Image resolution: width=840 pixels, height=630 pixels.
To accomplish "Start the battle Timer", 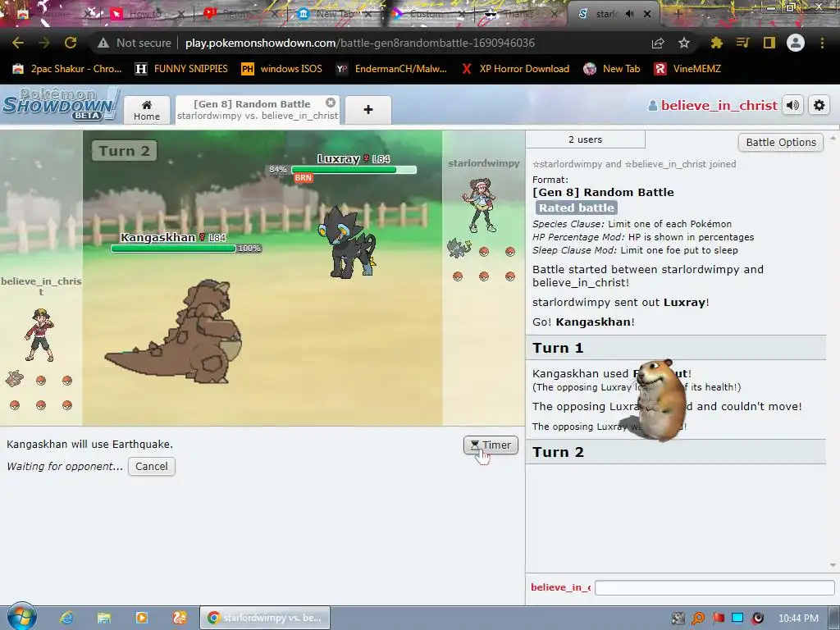I will click(x=491, y=445).
